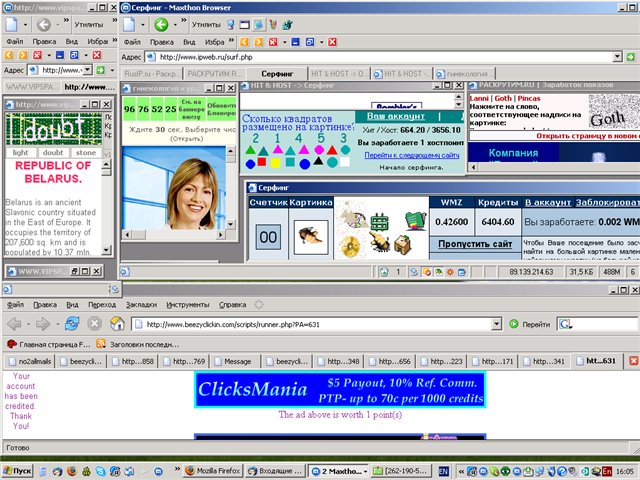Switch to the no2allmails tab in Firefox

[x=31, y=361]
